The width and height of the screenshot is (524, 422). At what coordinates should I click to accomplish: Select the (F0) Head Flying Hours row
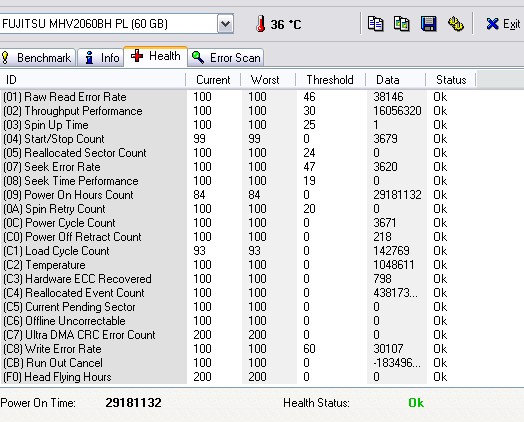[238, 378]
